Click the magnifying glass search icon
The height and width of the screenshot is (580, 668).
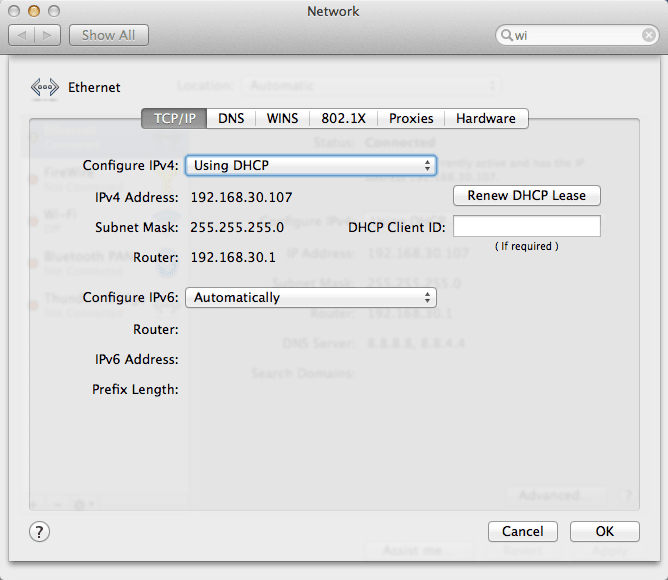click(508, 35)
